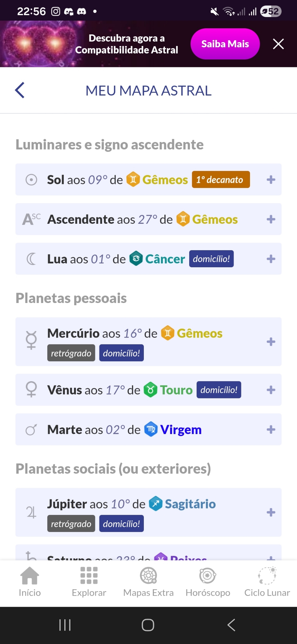Tap the Câncer sign icon beside Lua
This screenshot has height=644, width=297.
tap(136, 259)
